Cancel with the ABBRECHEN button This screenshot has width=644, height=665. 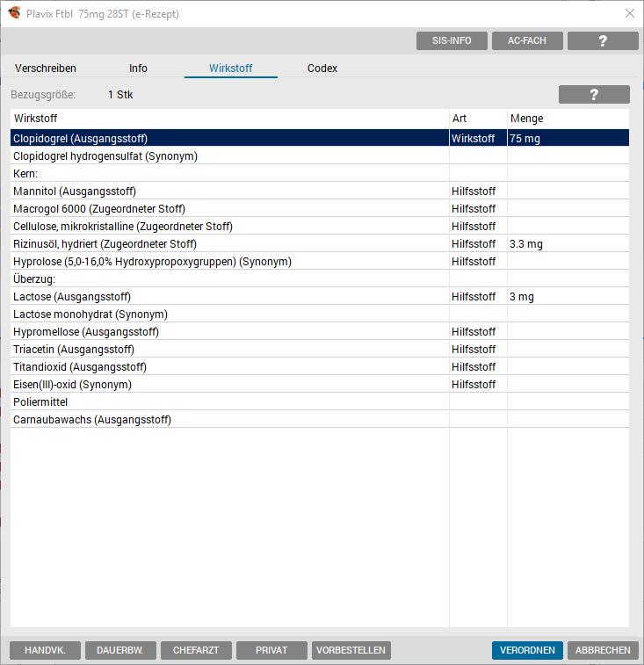tap(603, 650)
